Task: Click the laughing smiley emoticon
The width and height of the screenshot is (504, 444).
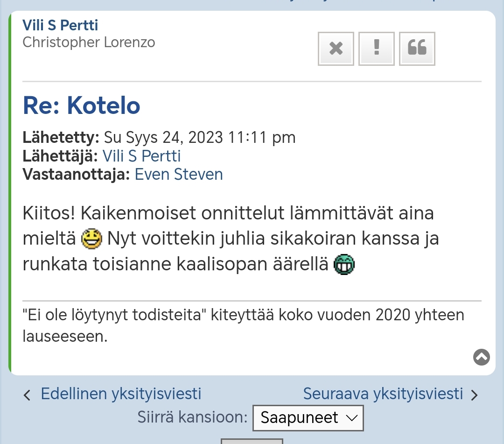Action: pyautogui.click(x=91, y=239)
